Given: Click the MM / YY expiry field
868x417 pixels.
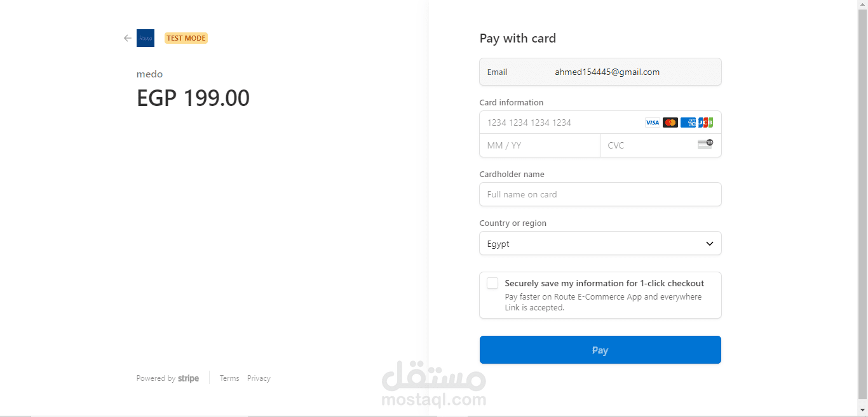Looking at the screenshot, I should 539,145.
